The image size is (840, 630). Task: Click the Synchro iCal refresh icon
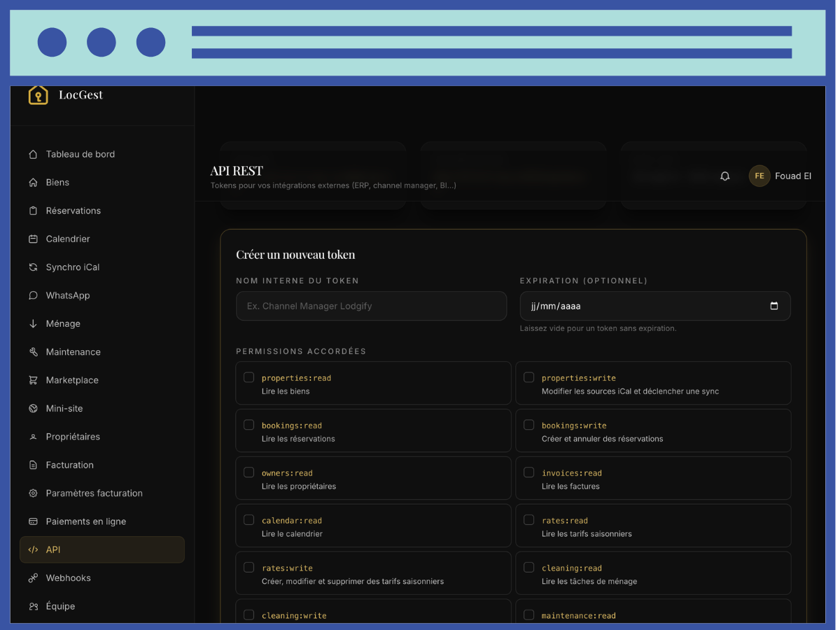[x=33, y=267]
